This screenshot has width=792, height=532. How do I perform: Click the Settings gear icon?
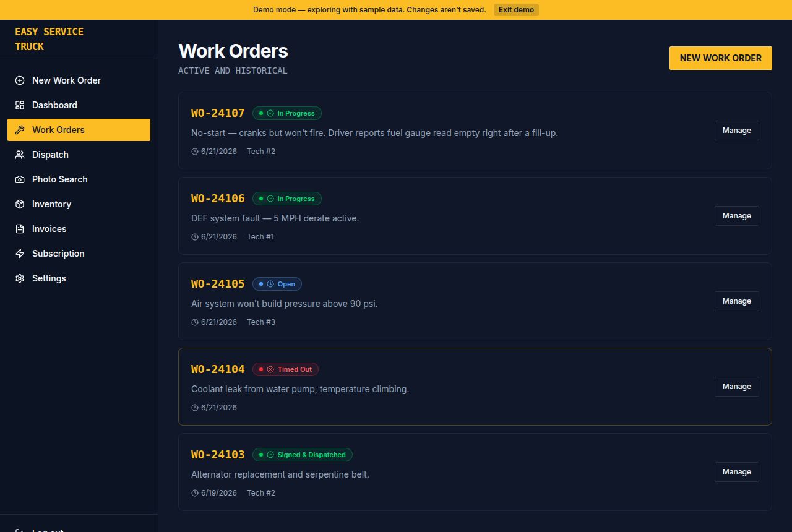20,278
